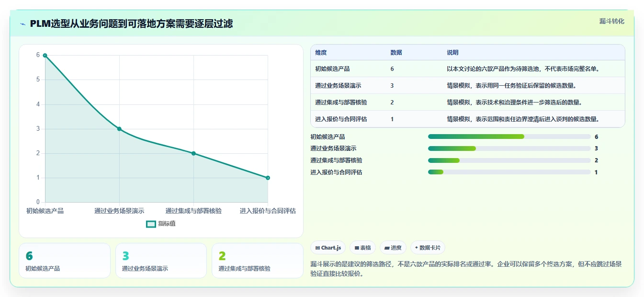Toggle the 指标值 legend swatch
The height and width of the screenshot is (297, 644).
tap(151, 224)
